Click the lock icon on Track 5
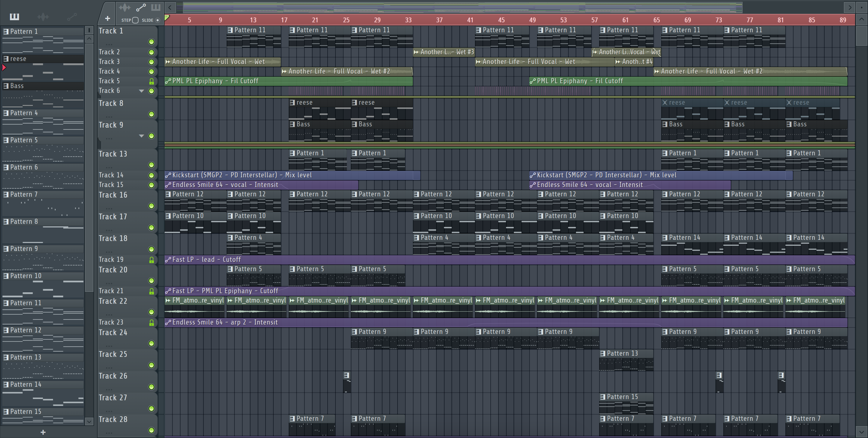 (x=152, y=81)
